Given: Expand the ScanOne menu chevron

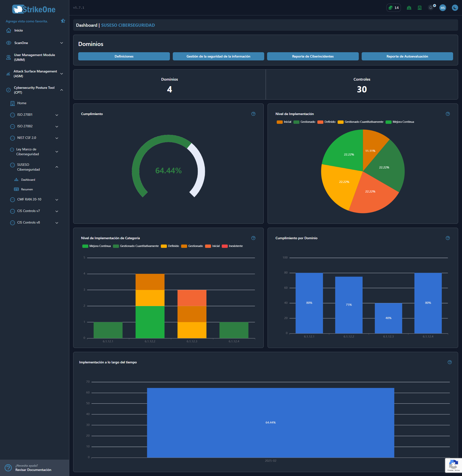Looking at the screenshot, I should [x=62, y=43].
